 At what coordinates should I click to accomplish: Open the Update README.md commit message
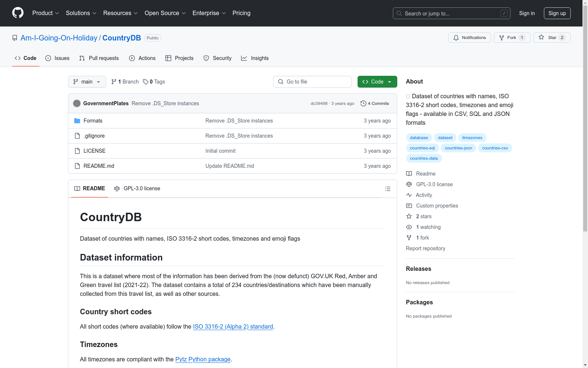230,166
